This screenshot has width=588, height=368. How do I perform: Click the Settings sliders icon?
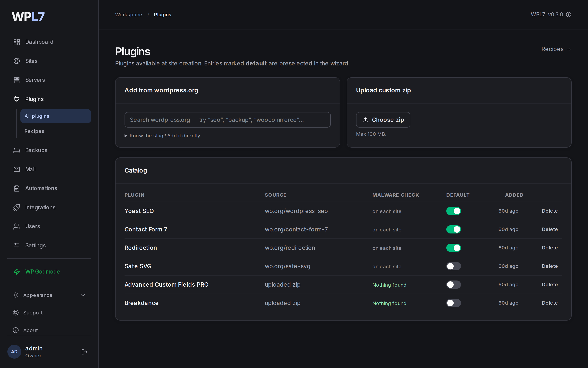[17, 245]
